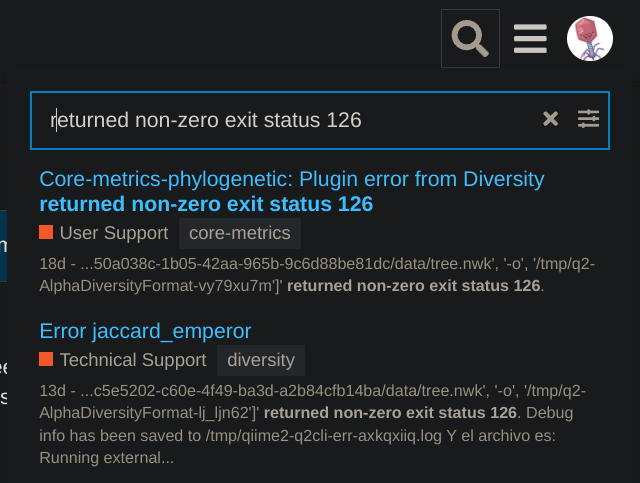Open the Error jaccard_emperor topic

(x=145, y=331)
